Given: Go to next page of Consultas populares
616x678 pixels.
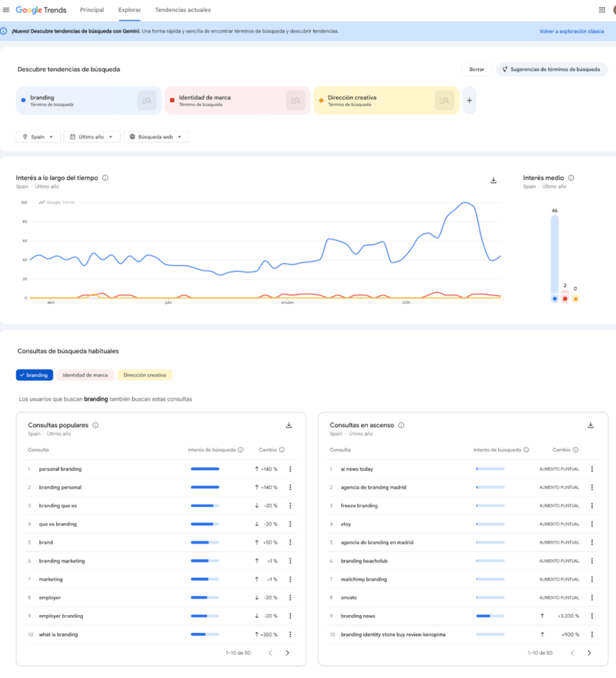Looking at the screenshot, I should (287, 653).
